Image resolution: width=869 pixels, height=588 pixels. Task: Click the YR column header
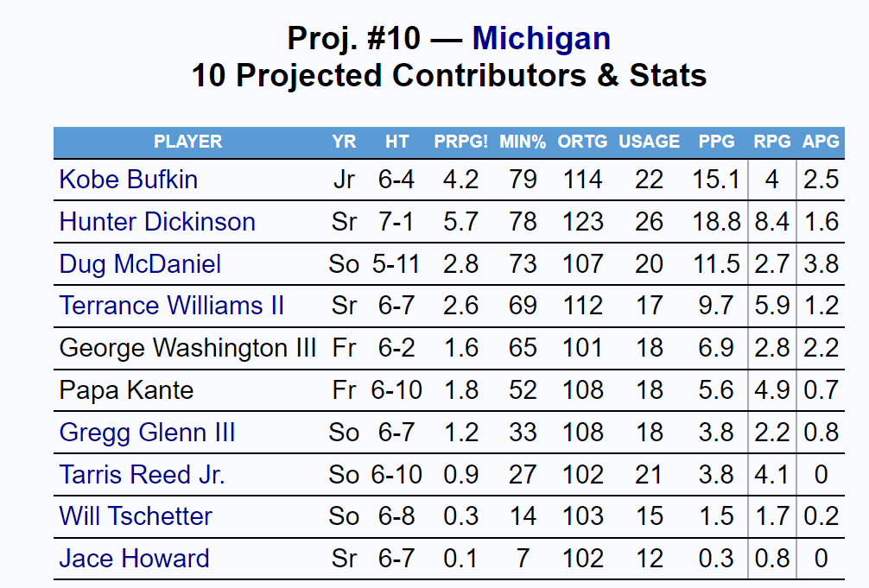pos(344,142)
